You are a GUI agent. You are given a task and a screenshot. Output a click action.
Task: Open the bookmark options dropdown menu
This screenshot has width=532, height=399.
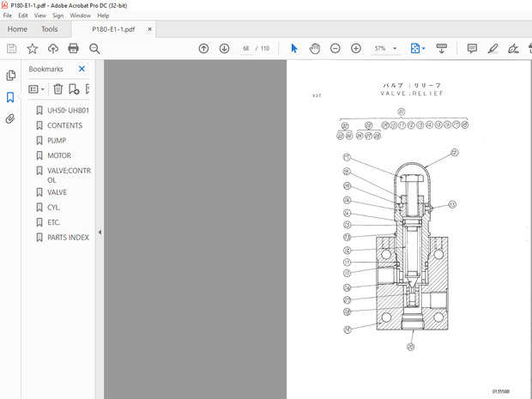pyautogui.click(x=36, y=89)
